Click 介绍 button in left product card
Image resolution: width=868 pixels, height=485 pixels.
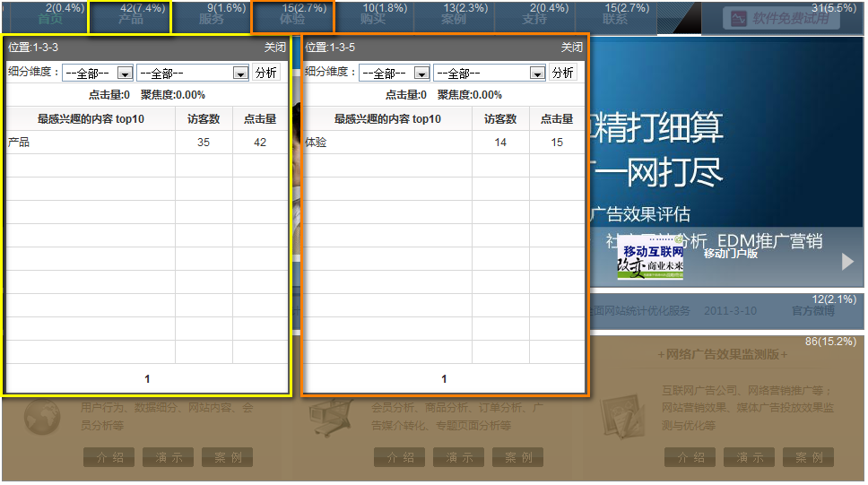pyautogui.click(x=109, y=458)
